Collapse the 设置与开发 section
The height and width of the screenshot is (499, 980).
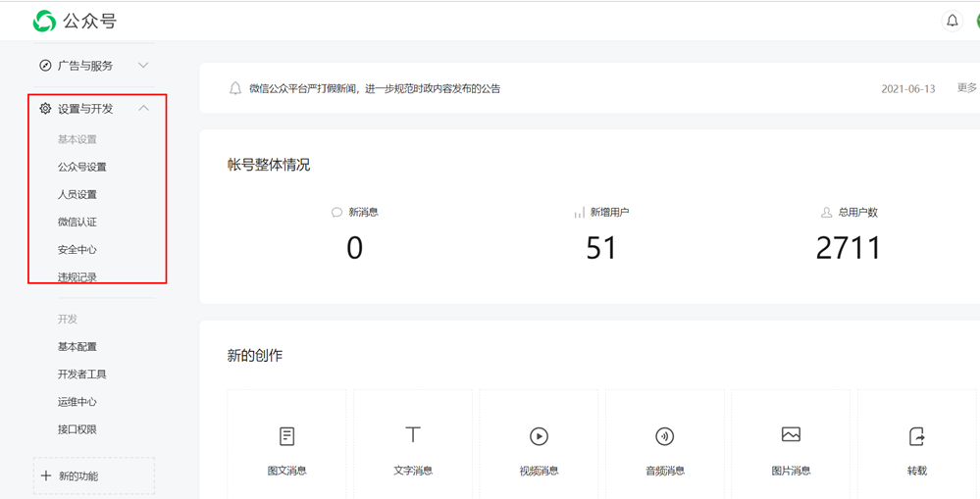143,109
